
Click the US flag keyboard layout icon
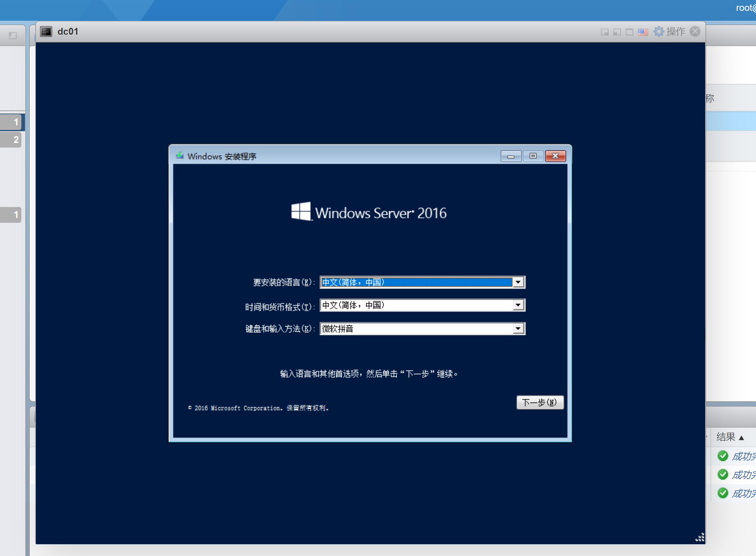(x=643, y=32)
